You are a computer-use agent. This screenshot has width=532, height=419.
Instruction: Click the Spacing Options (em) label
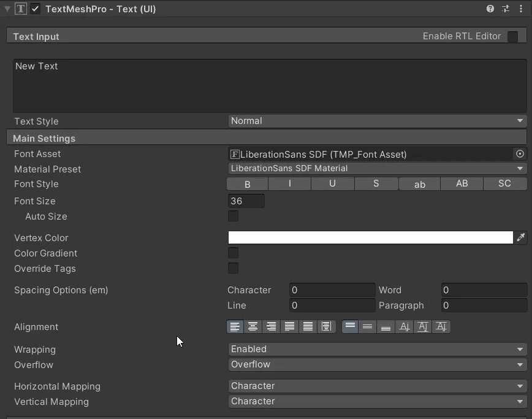click(61, 290)
